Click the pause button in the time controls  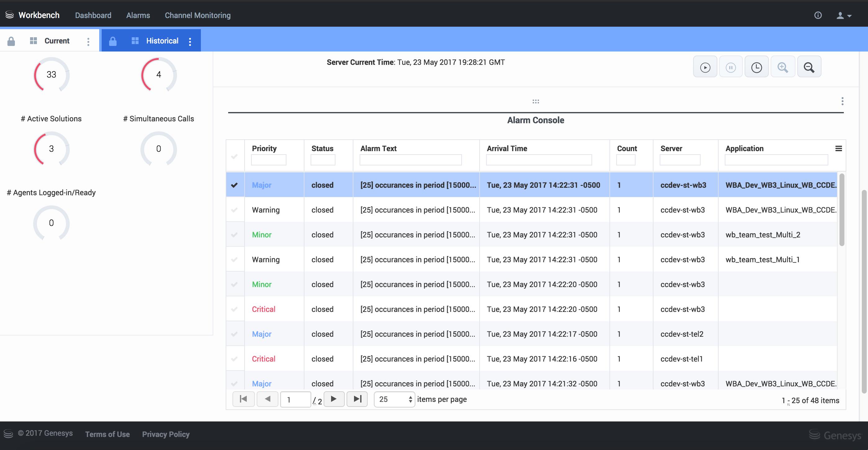coord(731,67)
